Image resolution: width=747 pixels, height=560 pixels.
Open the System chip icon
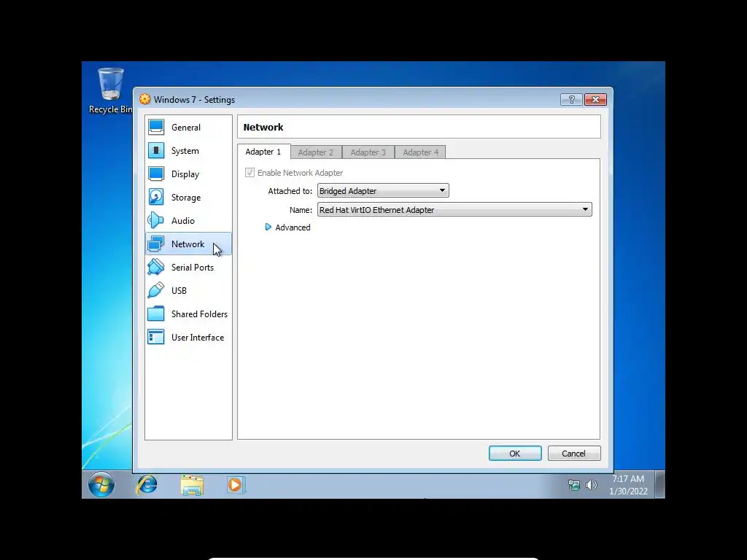pos(156,150)
